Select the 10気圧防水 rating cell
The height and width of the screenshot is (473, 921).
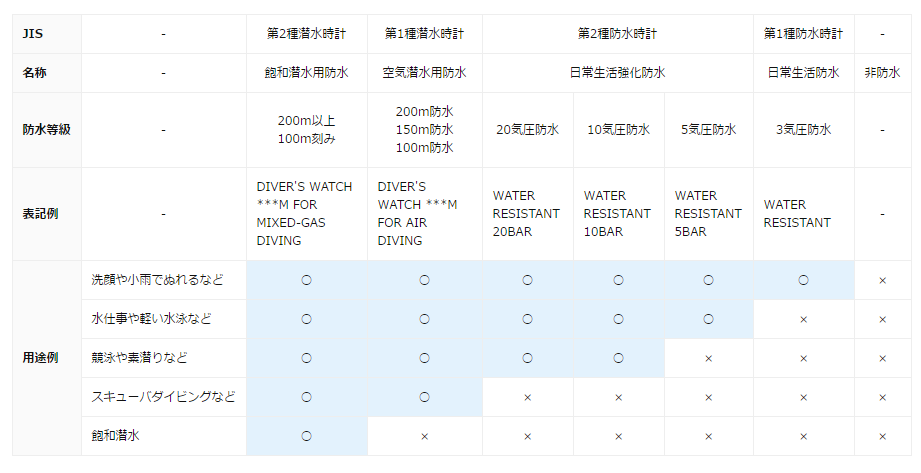(619, 130)
